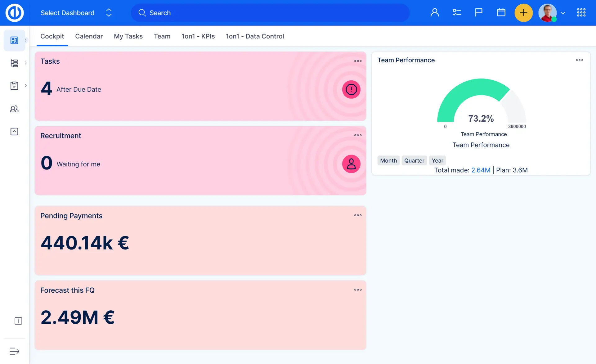The width and height of the screenshot is (596, 364).
Task: Click the info icon in left sidebar
Action: click(18, 321)
